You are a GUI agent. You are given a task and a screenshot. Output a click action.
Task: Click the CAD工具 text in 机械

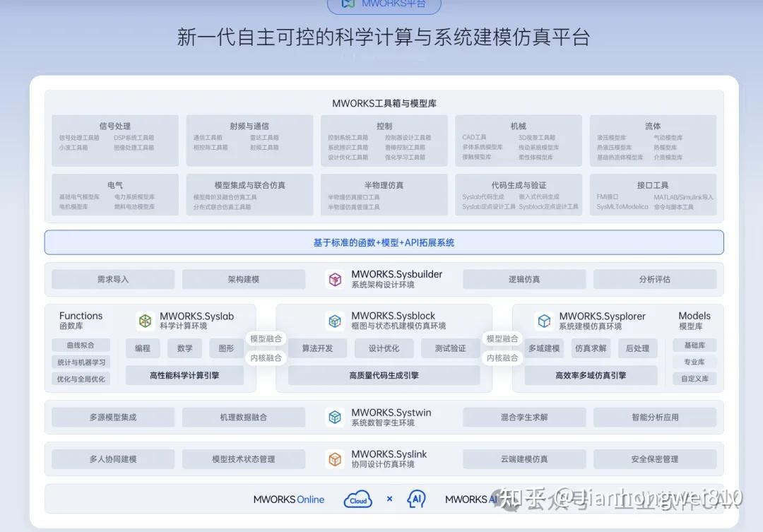474,137
